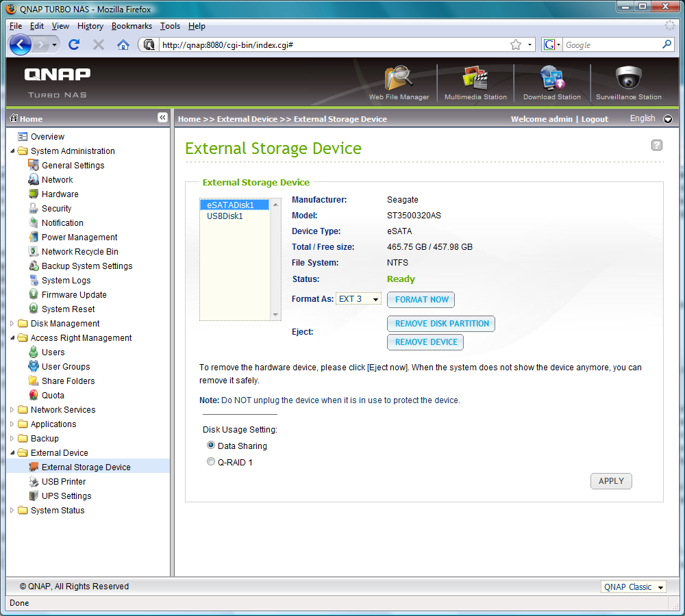Viewport: 685px width, 616px height.
Task: Open System Reset item
Action: click(x=68, y=309)
